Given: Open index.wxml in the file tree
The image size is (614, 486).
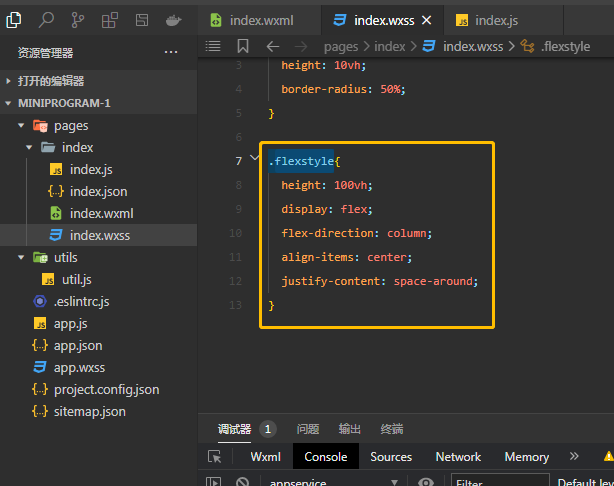Looking at the screenshot, I should coord(98,213).
